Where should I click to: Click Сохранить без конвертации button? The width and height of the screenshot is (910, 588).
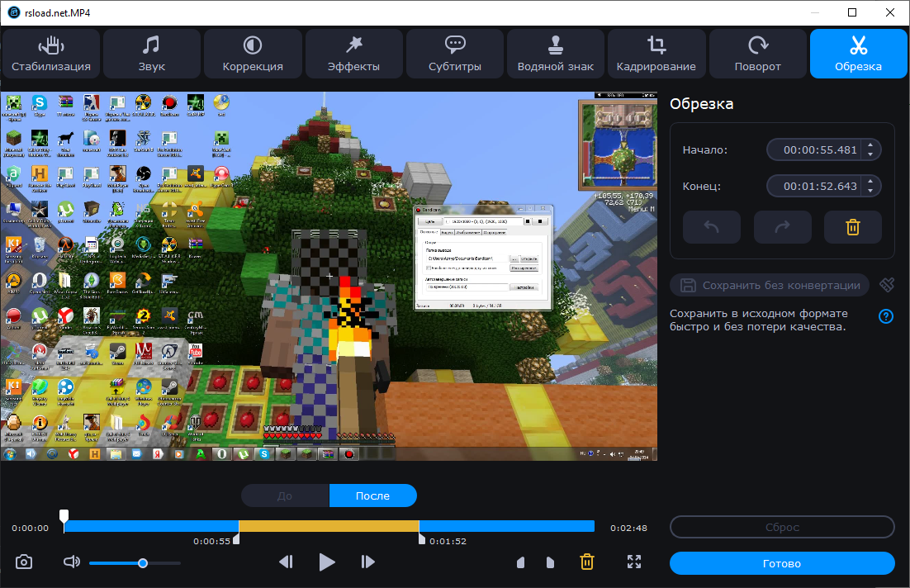(x=770, y=285)
